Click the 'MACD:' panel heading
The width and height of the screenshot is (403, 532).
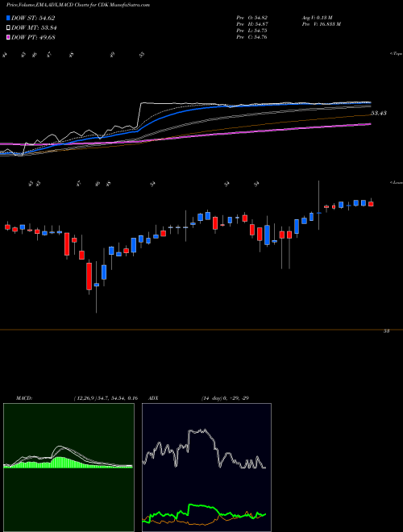24,397
